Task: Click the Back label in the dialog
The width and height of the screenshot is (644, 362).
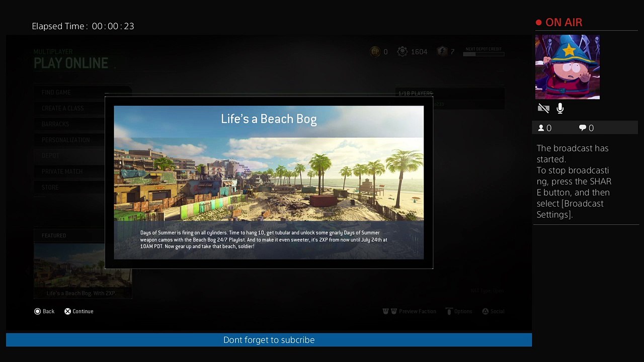Action: point(48,311)
